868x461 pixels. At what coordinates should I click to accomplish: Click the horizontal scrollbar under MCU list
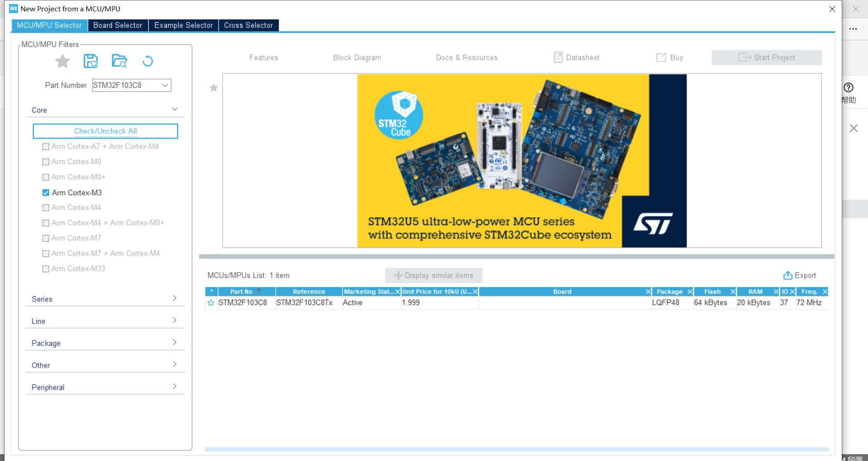point(516,449)
